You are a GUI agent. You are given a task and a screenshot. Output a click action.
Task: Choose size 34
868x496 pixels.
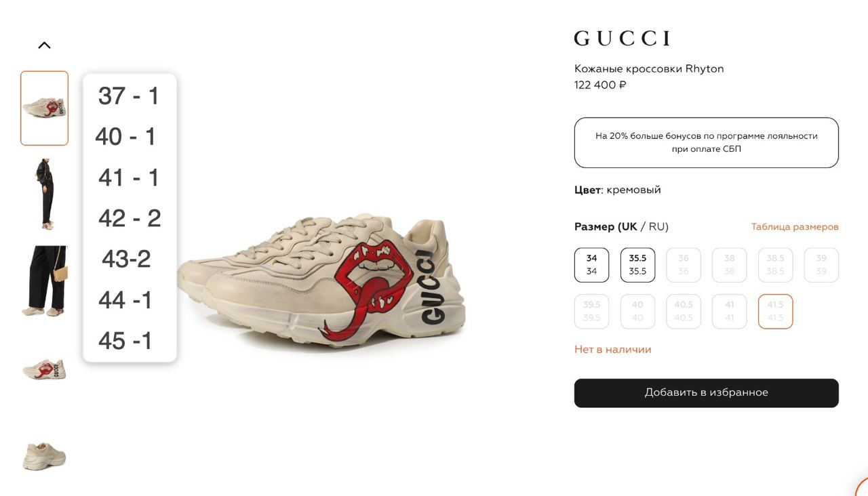[591, 265]
